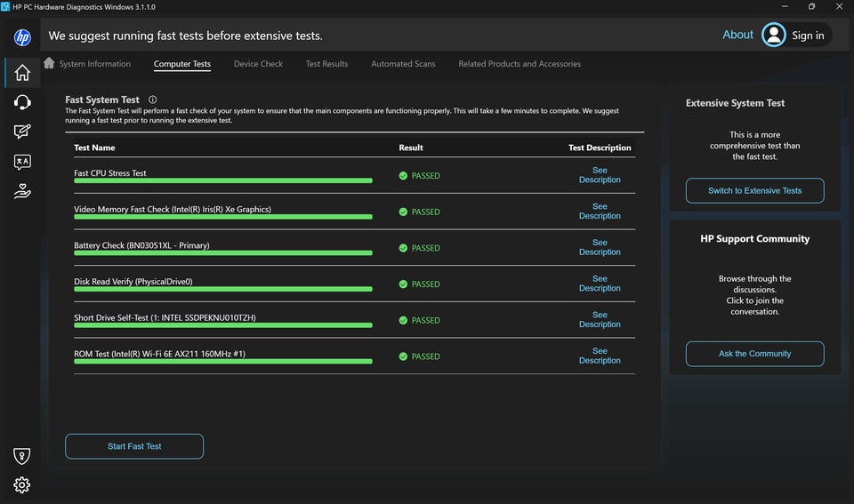Viewport: 854px width, 504px height.
Task: Open the hand-with-heart sidebar icon
Action: pos(22,191)
